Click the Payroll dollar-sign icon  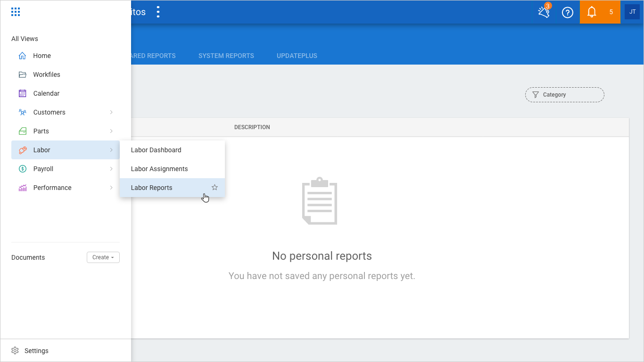22,169
